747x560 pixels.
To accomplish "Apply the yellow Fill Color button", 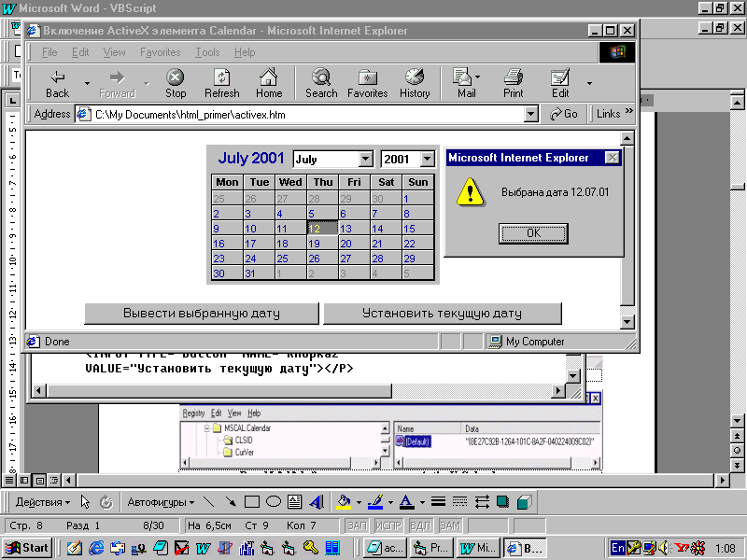I will pos(344,502).
